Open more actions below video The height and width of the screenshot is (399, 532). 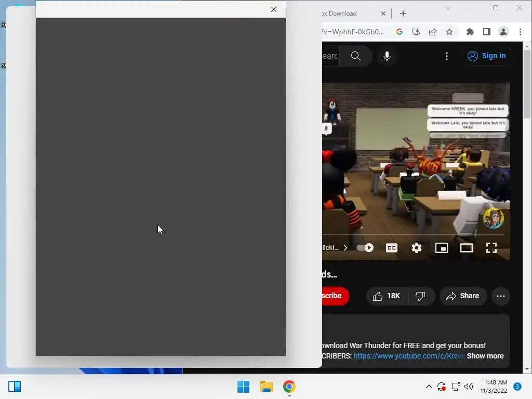501,296
